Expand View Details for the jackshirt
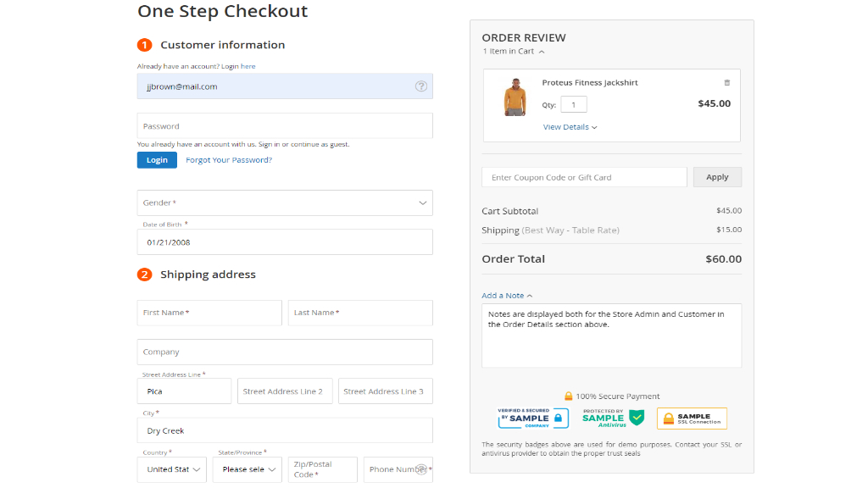The height and width of the screenshot is (488, 868). point(570,127)
